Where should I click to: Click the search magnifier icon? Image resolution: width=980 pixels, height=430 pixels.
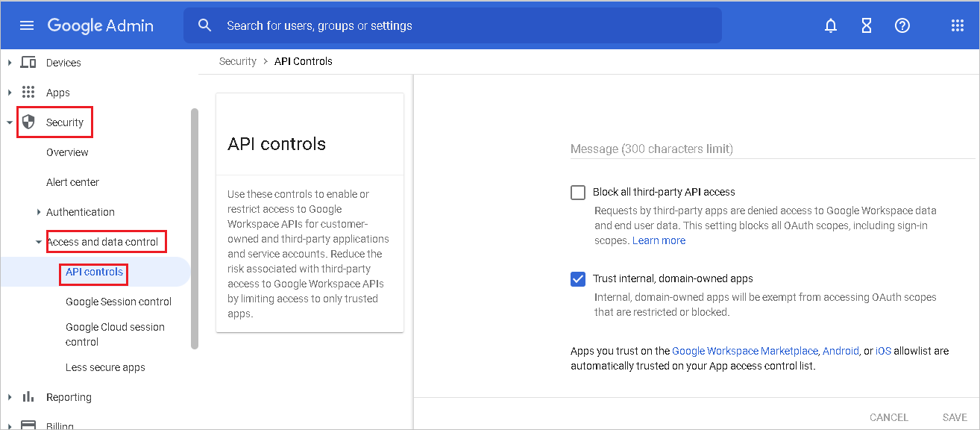coord(205,25)
